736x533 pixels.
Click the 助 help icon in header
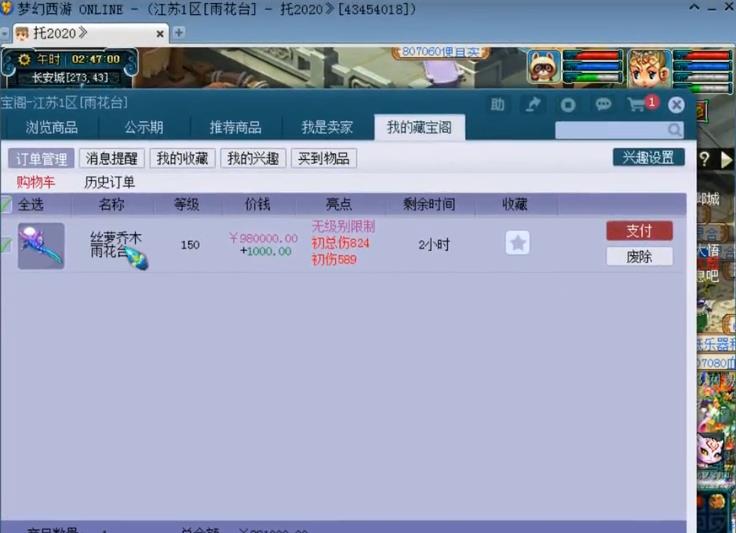click(x=497, y=104)
